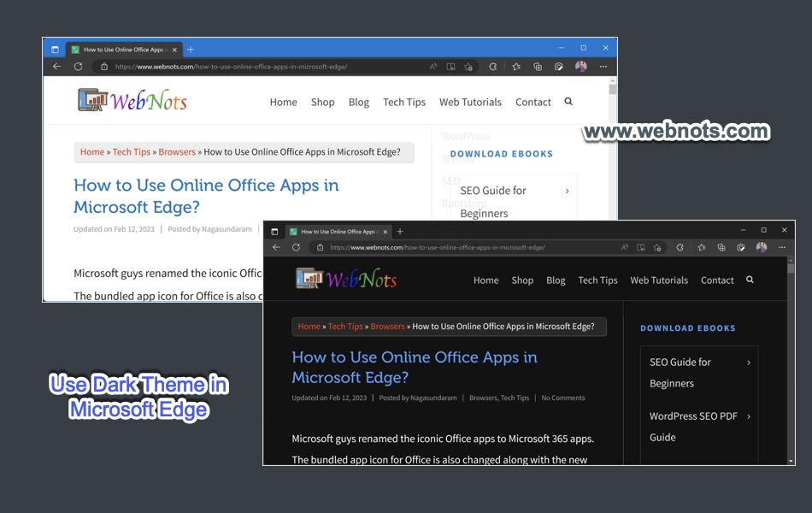Open the article title link on dark page

(x=415, y=367)
